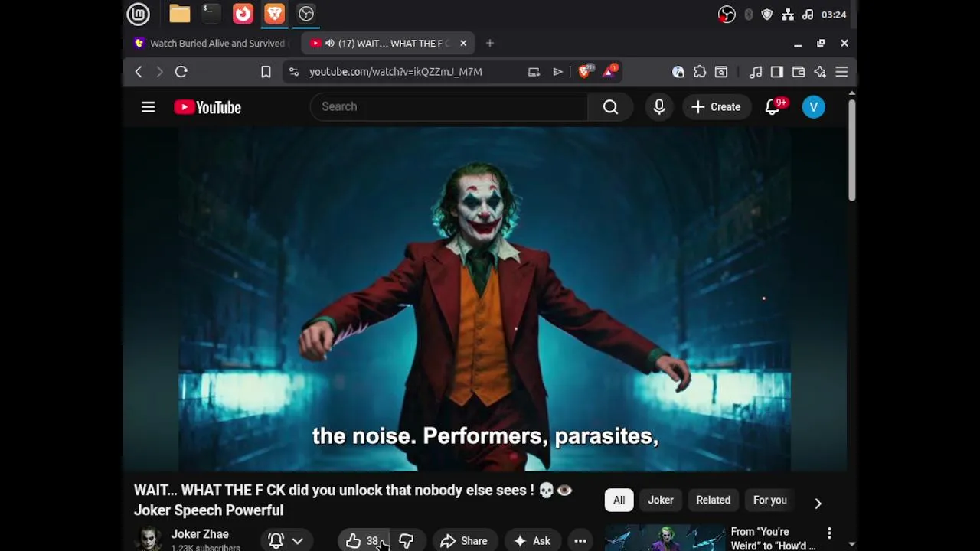This screenshot has width=980, height=551.
Task: Open the YouTube guide hamburger menu
Action: (149, 107)
